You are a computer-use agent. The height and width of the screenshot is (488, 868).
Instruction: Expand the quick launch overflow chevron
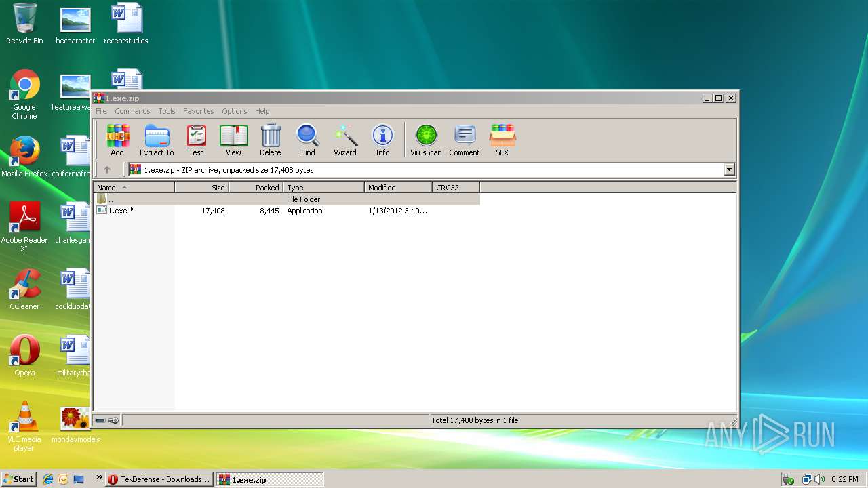point(100,477)
